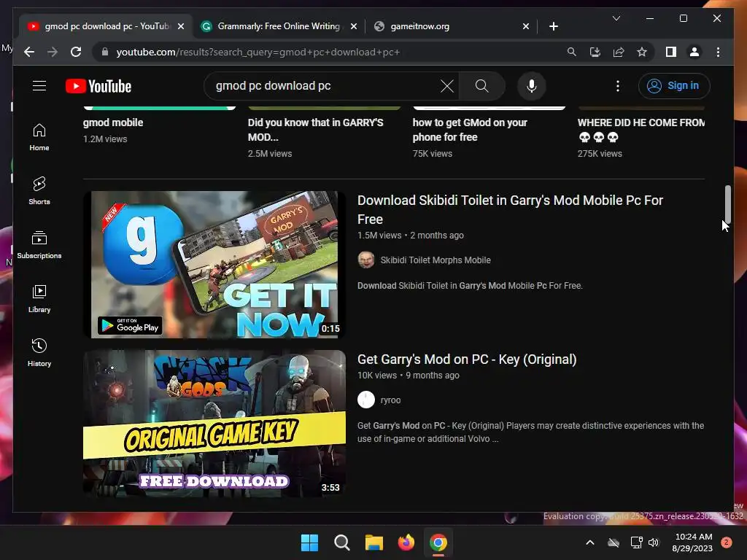
Task: Visit the ryroo channel name
Action: coord(391,400)
